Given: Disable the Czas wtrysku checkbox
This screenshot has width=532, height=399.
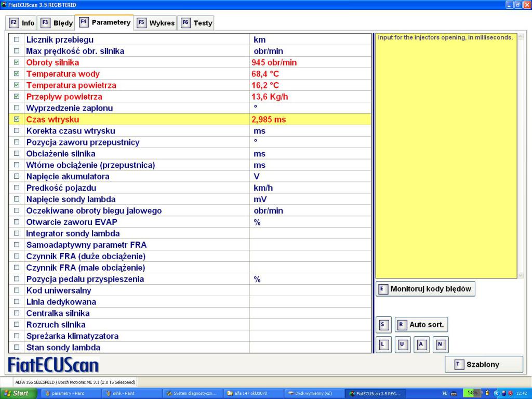Looking at the screenshot, I should pos(16,119).
